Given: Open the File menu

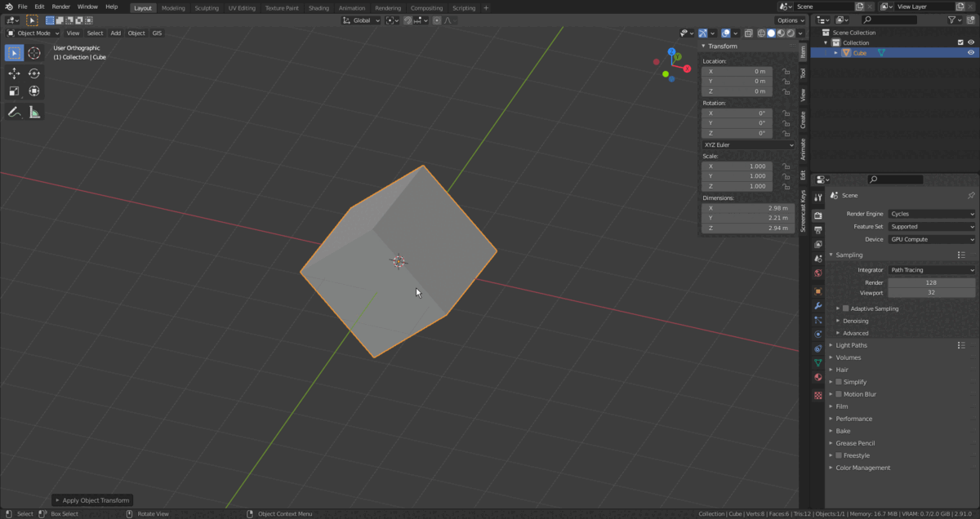Looking at the screenshot, I should 23,7.
